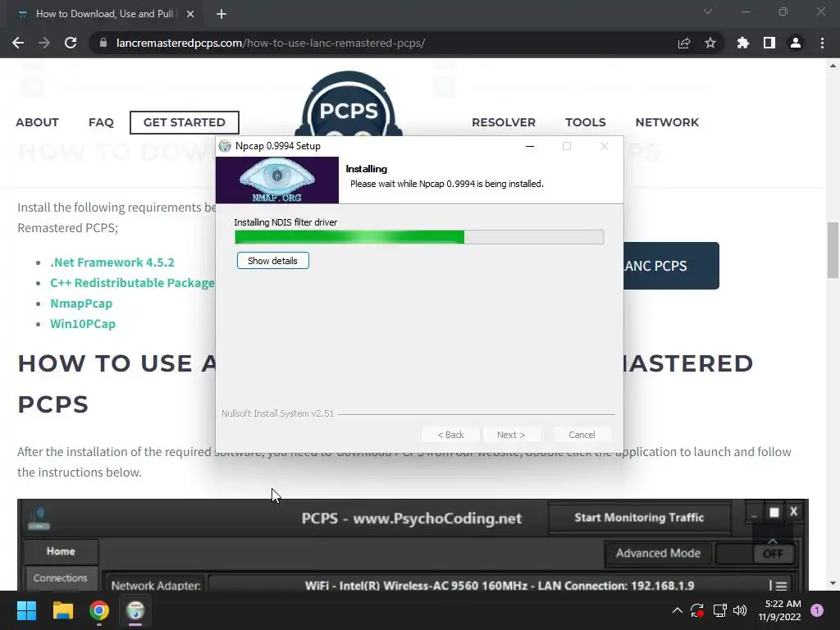Open Network Adapter dropdown in PCPS image

coord(500,586)
